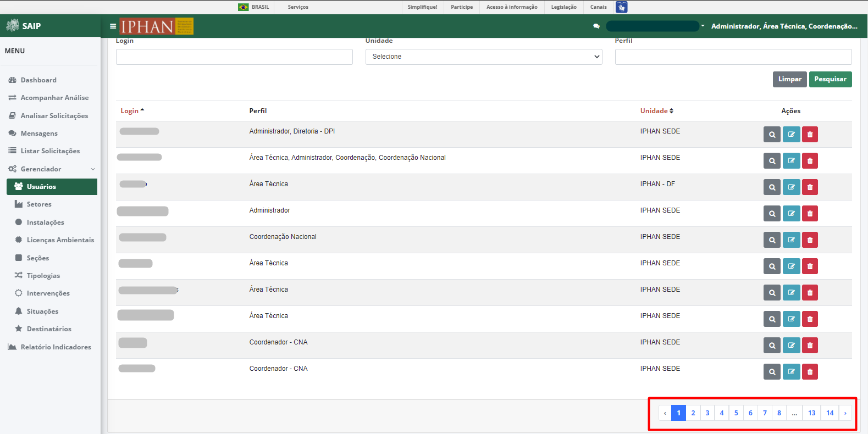Delete the Área Técnica, Administrador, Coordenação row user
Image resolution: width=868 pixels, height=434 pixels.
click(810, 161)
